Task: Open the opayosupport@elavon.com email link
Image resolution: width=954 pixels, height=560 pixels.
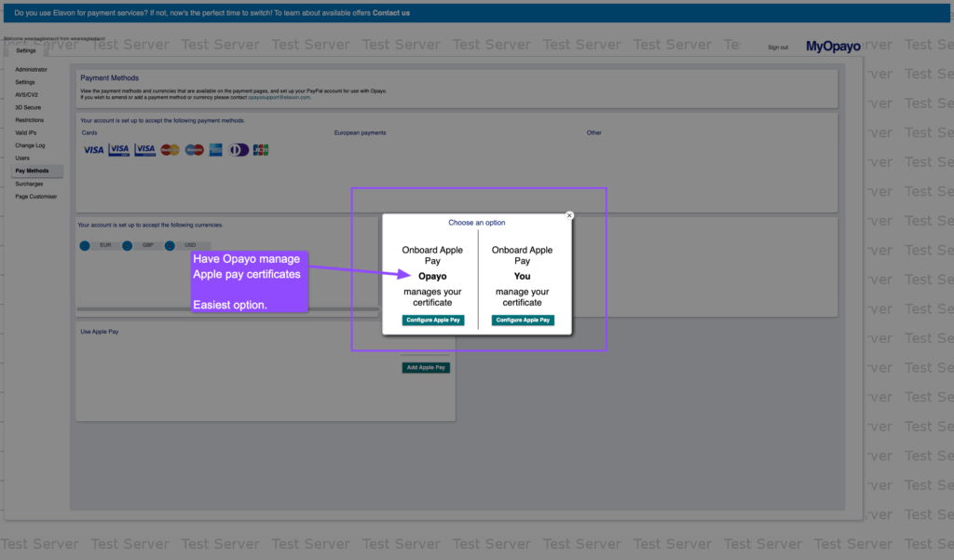Action: (279, 97)
